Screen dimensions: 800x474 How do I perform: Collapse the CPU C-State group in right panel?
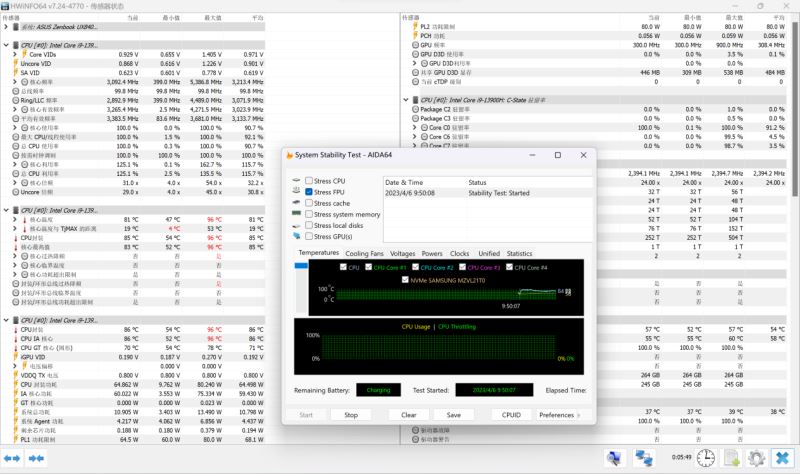pos(406,100)
